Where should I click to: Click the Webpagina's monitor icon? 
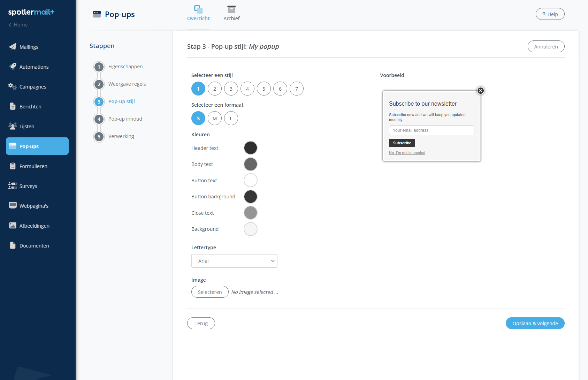[x=13, y=206]
